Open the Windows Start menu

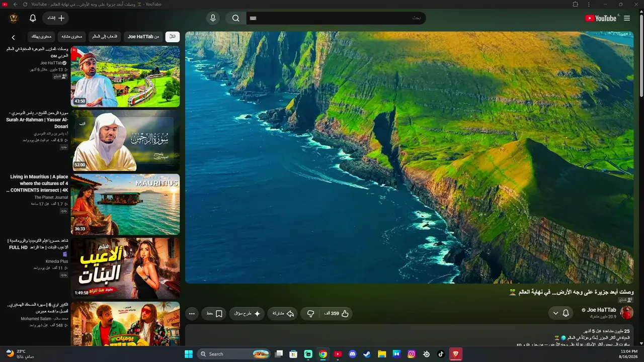coord(189,354)
